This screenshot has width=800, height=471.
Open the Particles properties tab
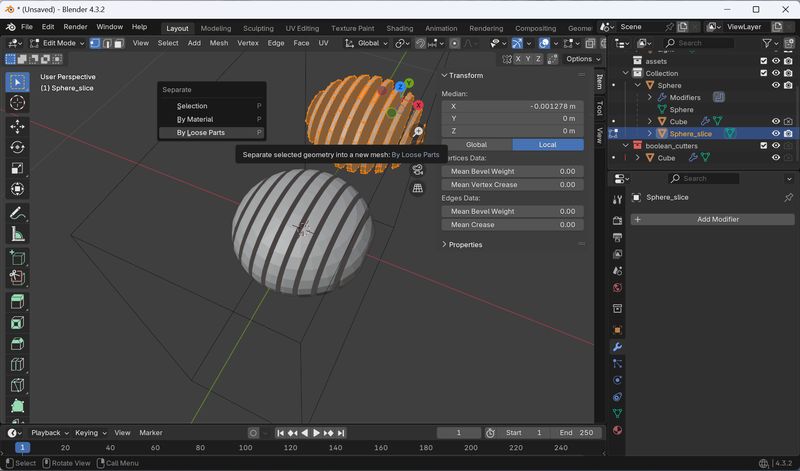(617, 363)
